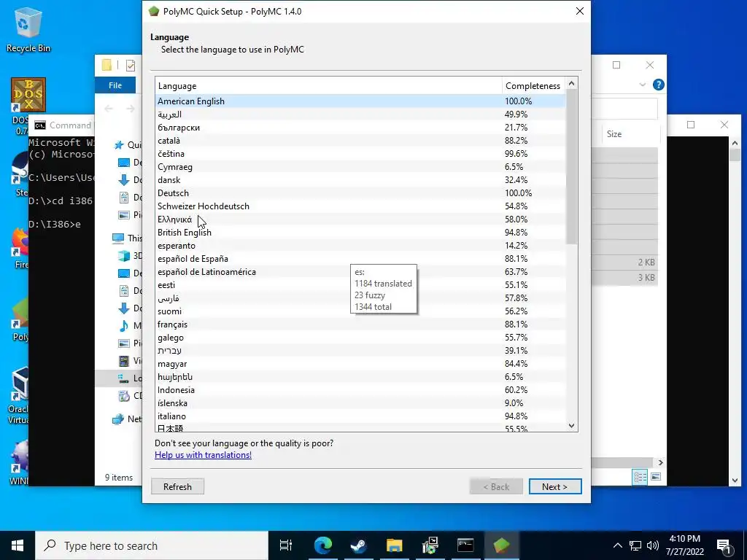The width and height of the screenshot is (747, 560).
Task: Show hidden tray icons chevron
Action: [x=617, y=545]
